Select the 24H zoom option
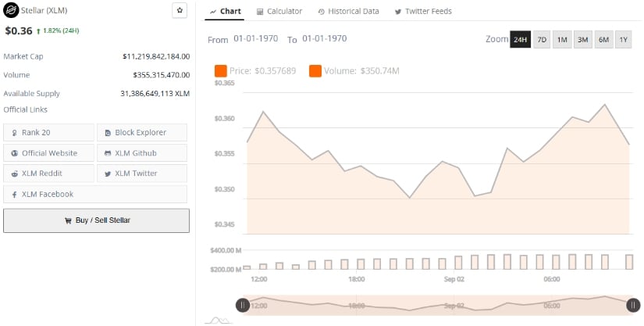 pos(520,39)
